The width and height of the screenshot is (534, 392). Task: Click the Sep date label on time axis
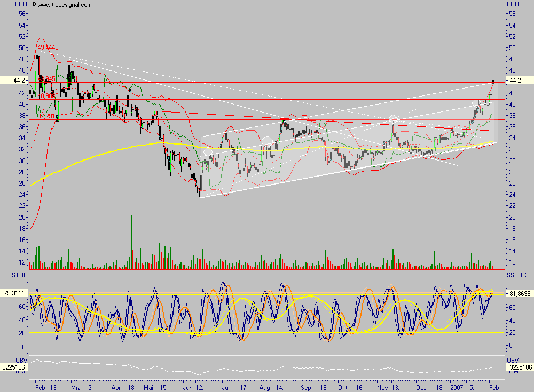(x=305, y=388)
